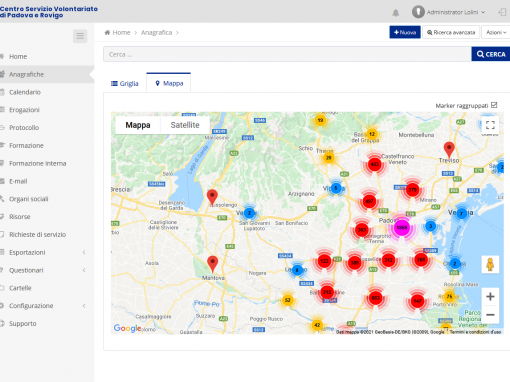Toggle map fullscreen view
510x382 pixels.
click(490, 125)
